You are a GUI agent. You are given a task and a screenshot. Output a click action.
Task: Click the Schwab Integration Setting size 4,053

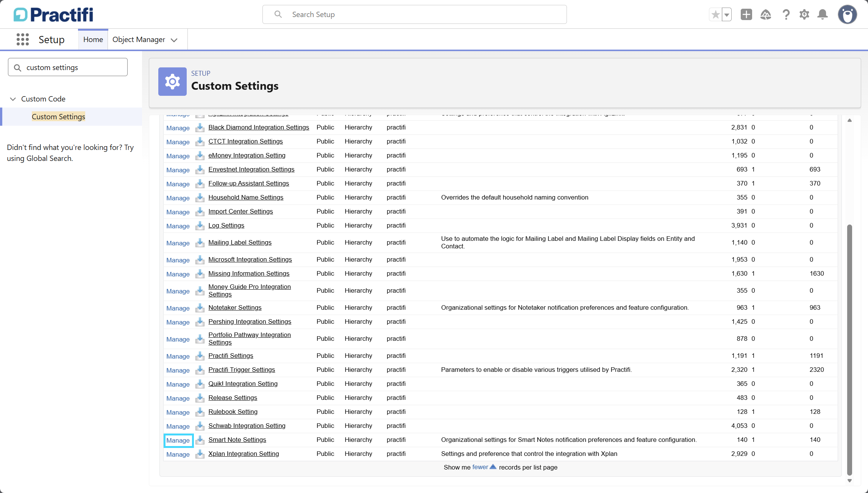pos(739,426)
